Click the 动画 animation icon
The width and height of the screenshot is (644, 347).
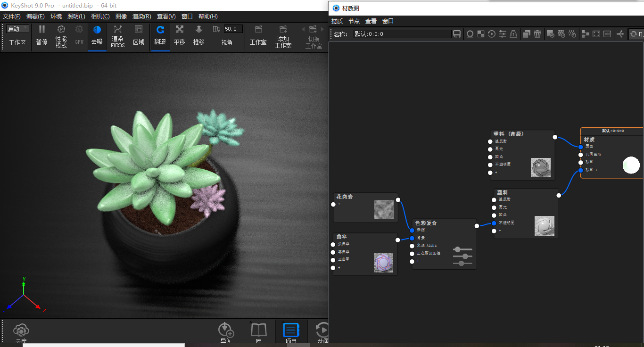[322, 331]
